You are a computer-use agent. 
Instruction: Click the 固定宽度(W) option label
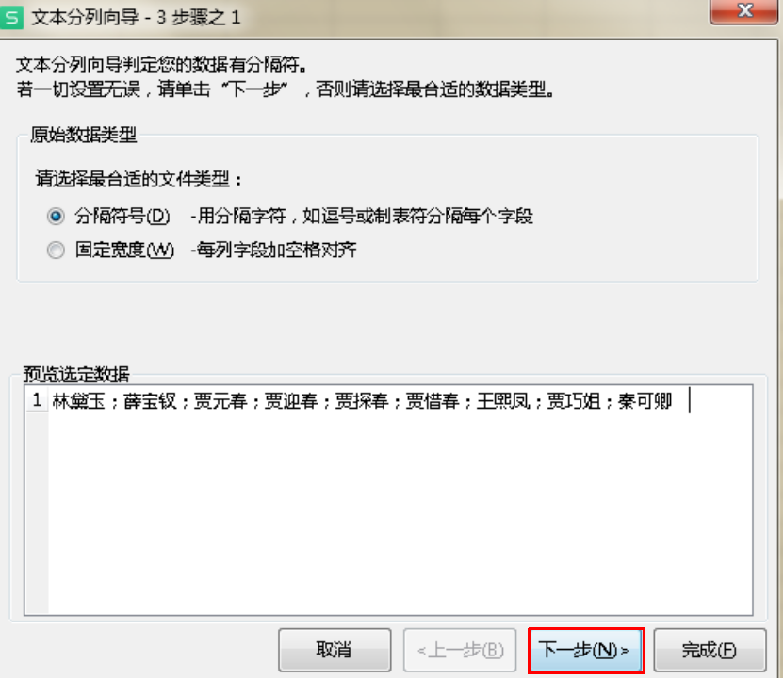tap(124, 250)
